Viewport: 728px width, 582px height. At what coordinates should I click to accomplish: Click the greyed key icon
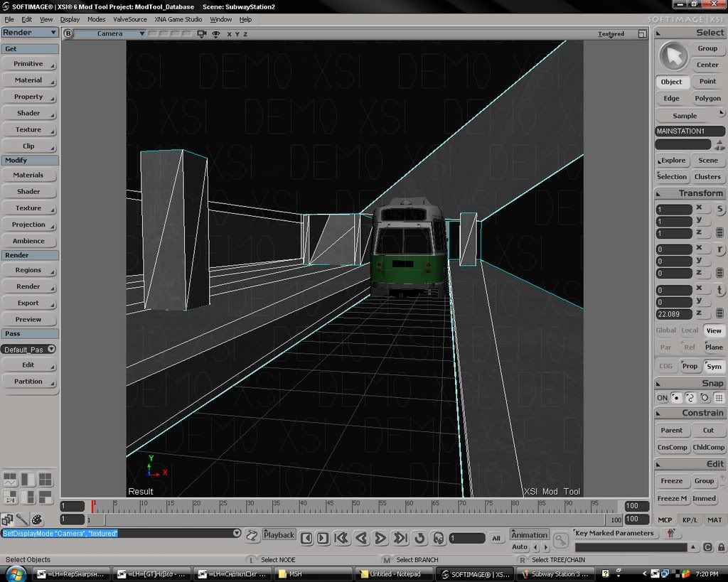(x=561, y=540)
